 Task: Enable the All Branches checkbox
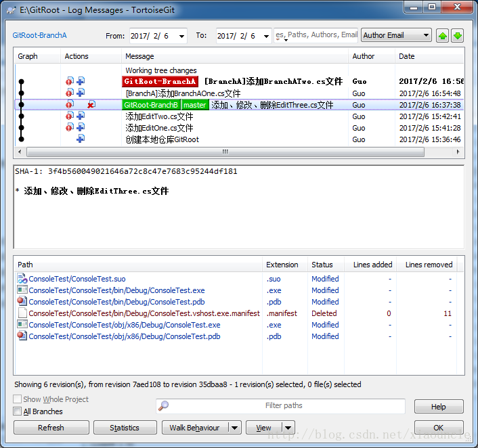point(18,411)
